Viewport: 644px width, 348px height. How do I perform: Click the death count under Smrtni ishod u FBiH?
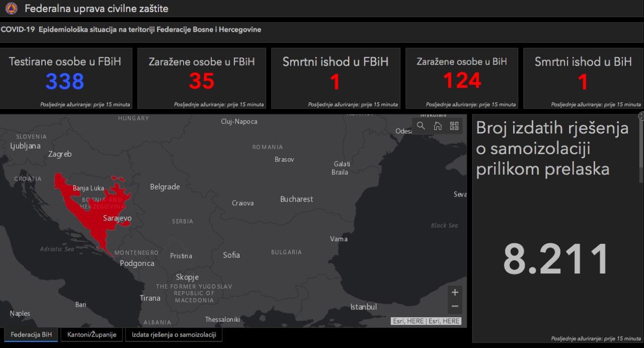tap(336, 82)
